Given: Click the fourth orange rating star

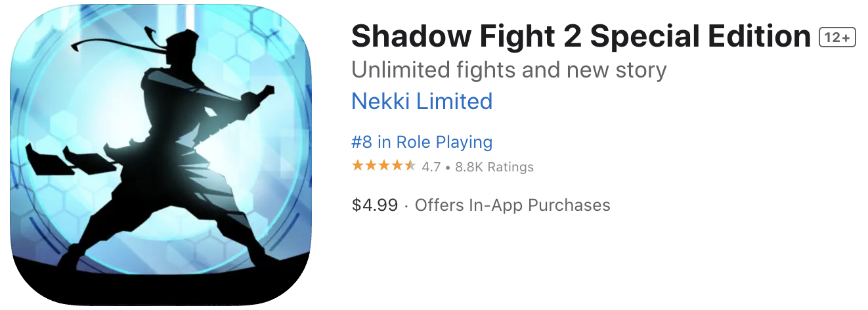Looking at the screenshot, I should point(397,166).
